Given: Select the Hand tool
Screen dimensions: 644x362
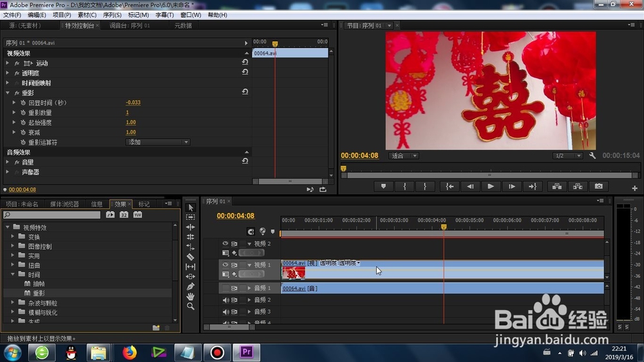Looking at the screenshot, I should pos(191,296).
